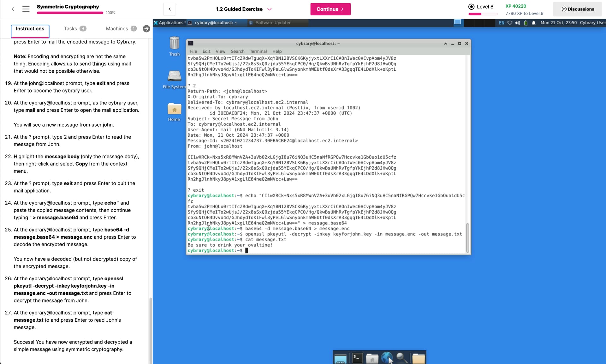
Task: Open the Terminal menu in menu bar
Action: pyautogui.click(x=258, y=51)
